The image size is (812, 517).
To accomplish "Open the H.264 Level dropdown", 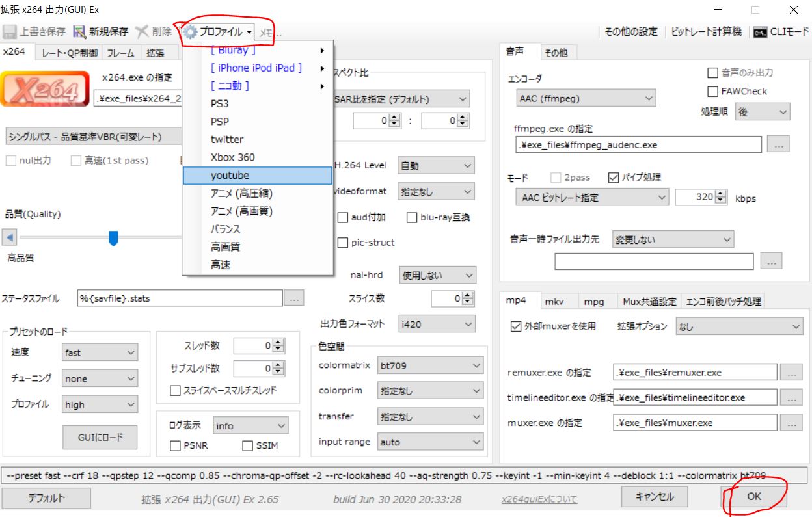I will pos(436,166).
